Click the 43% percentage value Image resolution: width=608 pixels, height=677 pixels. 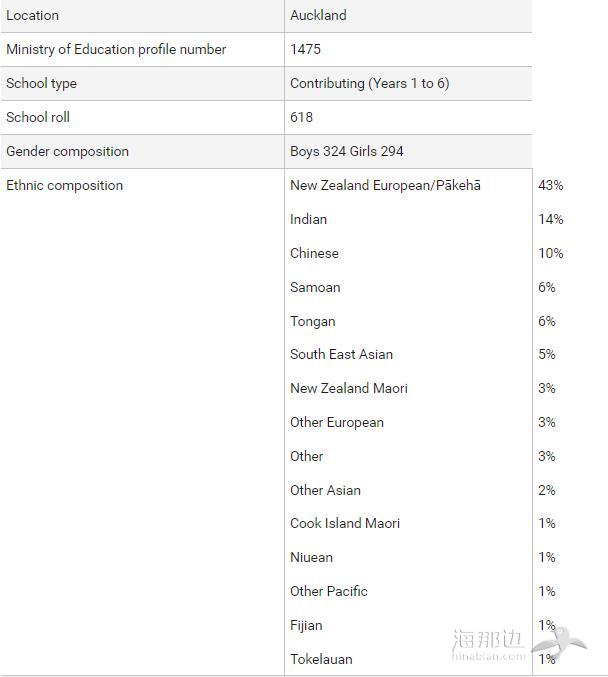coord(551,185)
